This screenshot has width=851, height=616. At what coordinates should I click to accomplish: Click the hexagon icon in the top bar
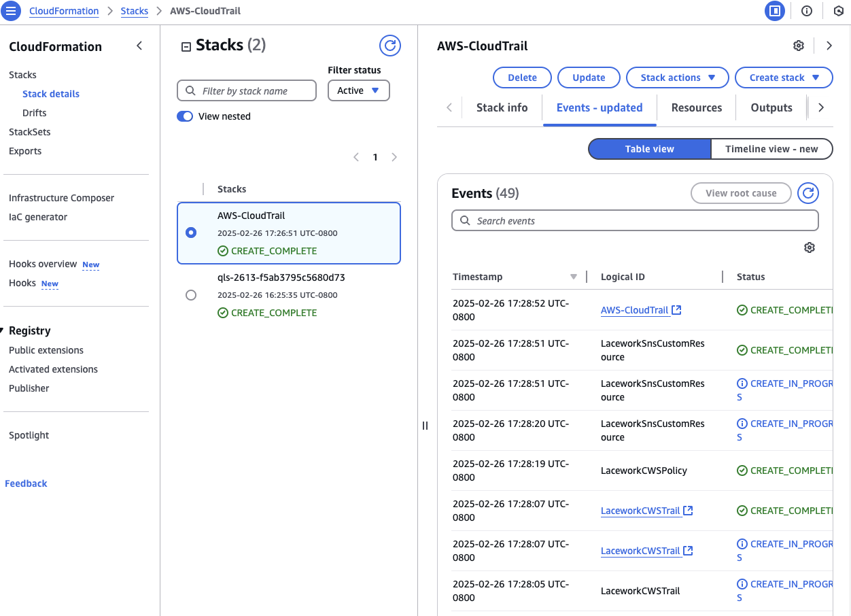tap(838, 11)
